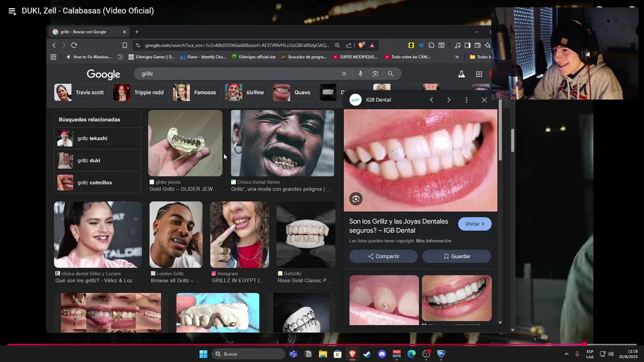Open a new browser tab
Image resolution: width=644 pixels, height=362 pixels.
click(x=136, y=32)
